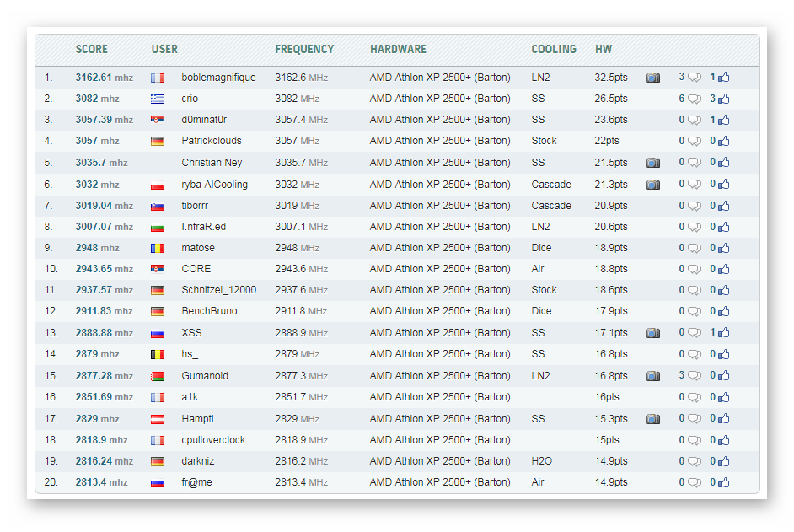Open ryba AlCooling user profile

coord(215,185)
